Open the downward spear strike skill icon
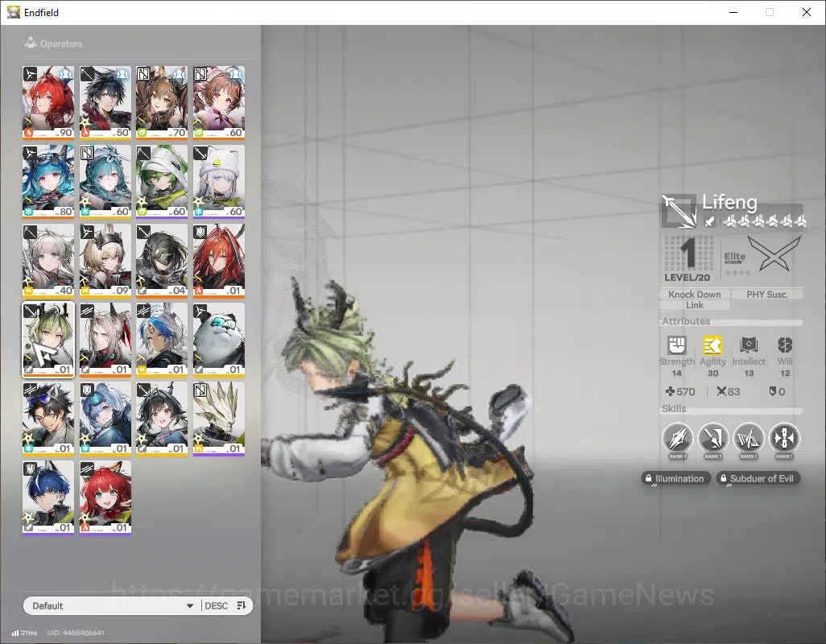Viewport: 826px width, 644px height. [712, 438]
